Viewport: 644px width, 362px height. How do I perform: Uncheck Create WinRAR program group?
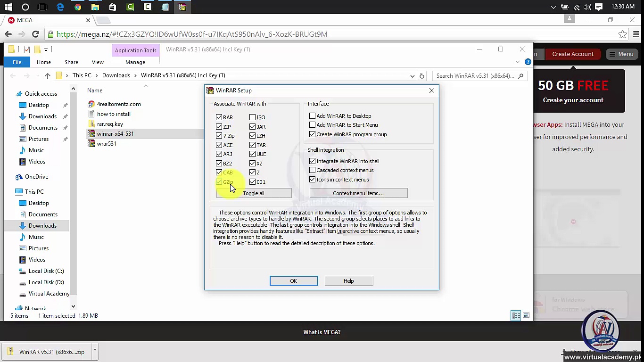[x=312, y=134]
